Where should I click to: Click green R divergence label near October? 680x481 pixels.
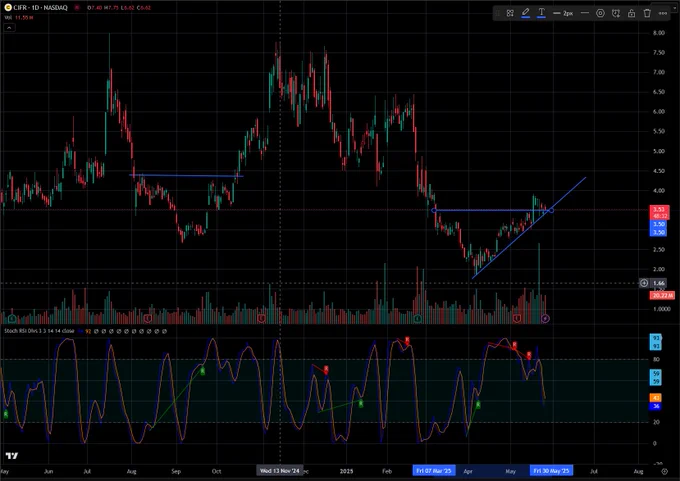pyautogui.click(x=203, y=371)
